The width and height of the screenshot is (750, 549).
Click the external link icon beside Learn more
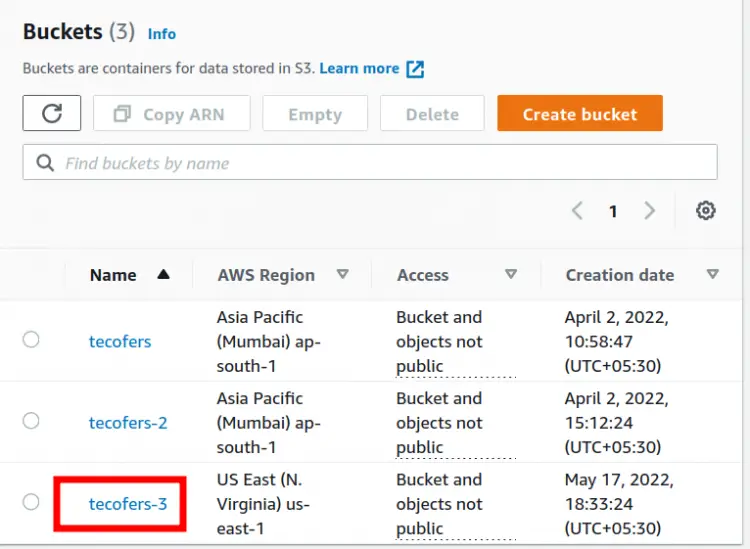pos(415,69)
